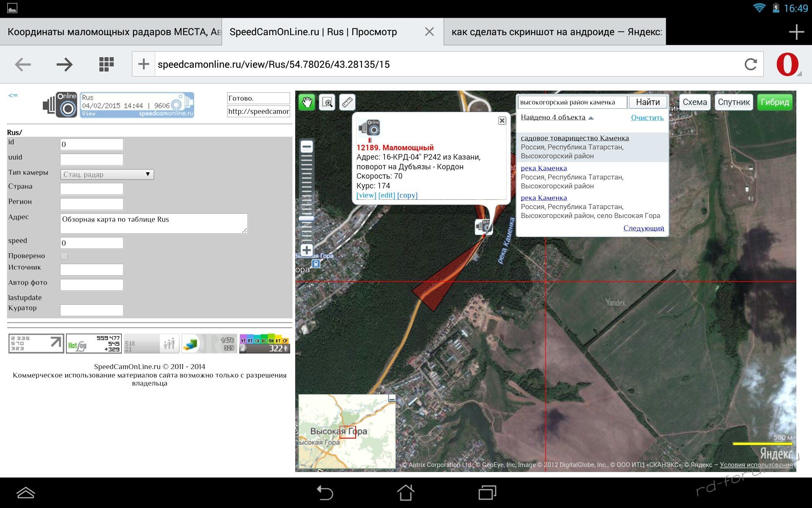The image size is (812, 508).
Task: Open Условия использования link on map
Action: (756, 465)
